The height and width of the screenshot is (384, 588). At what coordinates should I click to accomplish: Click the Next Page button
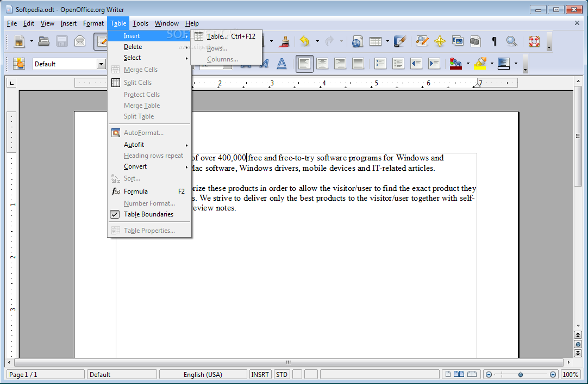(578, 353)
